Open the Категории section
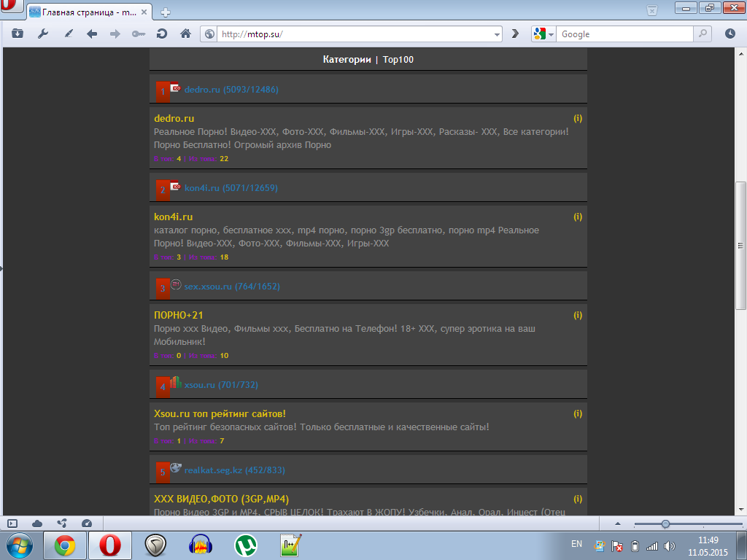The image size is (747, 560). (x=347, y=60)
